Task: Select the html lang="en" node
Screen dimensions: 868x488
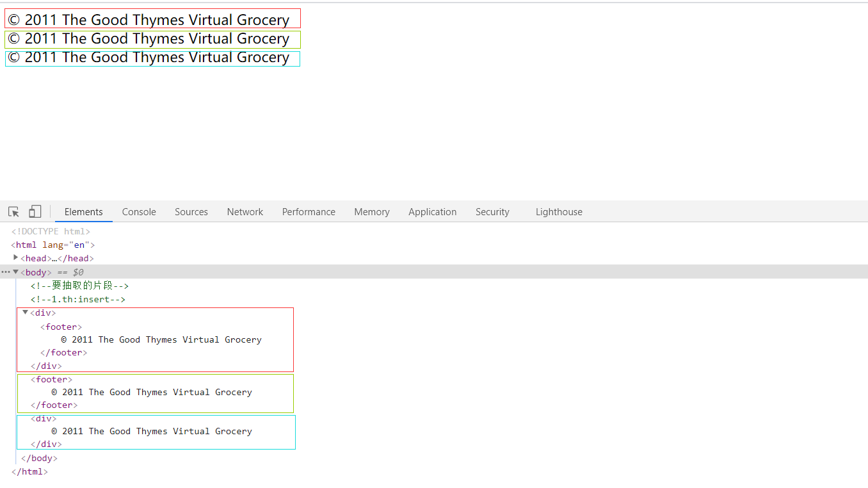Action: [53, 245]
